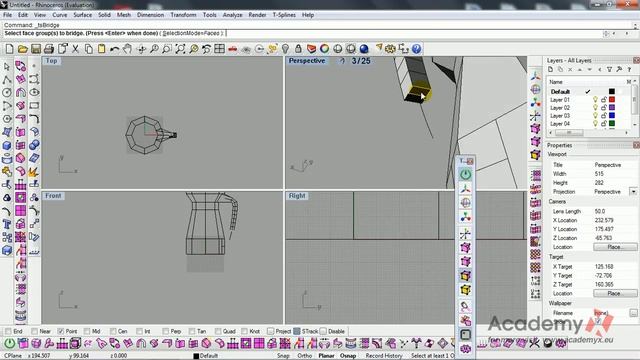The height and width of the screenshot is (360, 640).
Task: Click the red color swatch of Layer 01
Action: tap(612, 100)
